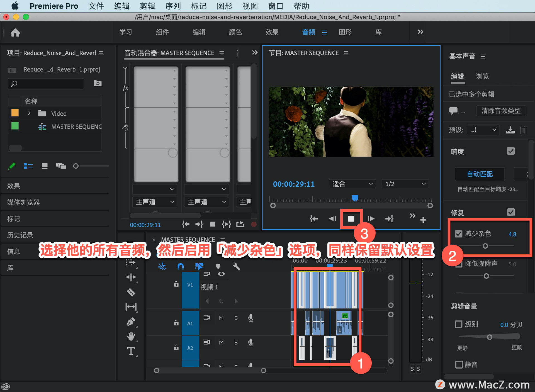
Task: Click the record button in Audio Track Mixer
Action: [x=254, y=224]
